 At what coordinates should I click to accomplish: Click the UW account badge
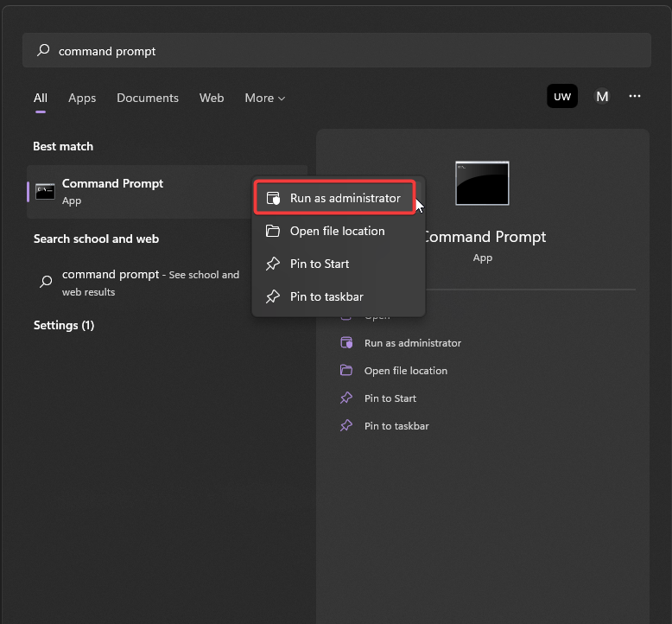click(x=561, y=96)
